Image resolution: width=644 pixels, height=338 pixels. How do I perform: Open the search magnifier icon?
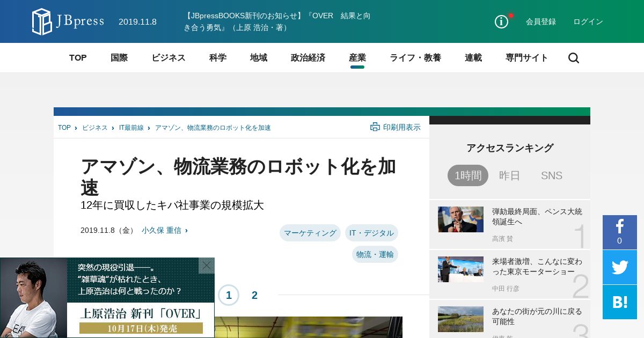coord(573,58)
